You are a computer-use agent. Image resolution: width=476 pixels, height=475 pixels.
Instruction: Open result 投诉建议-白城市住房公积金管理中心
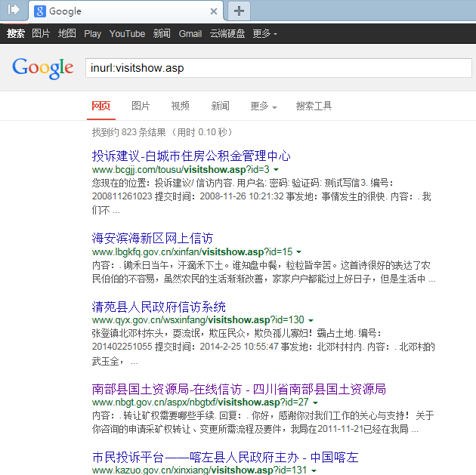191,156
